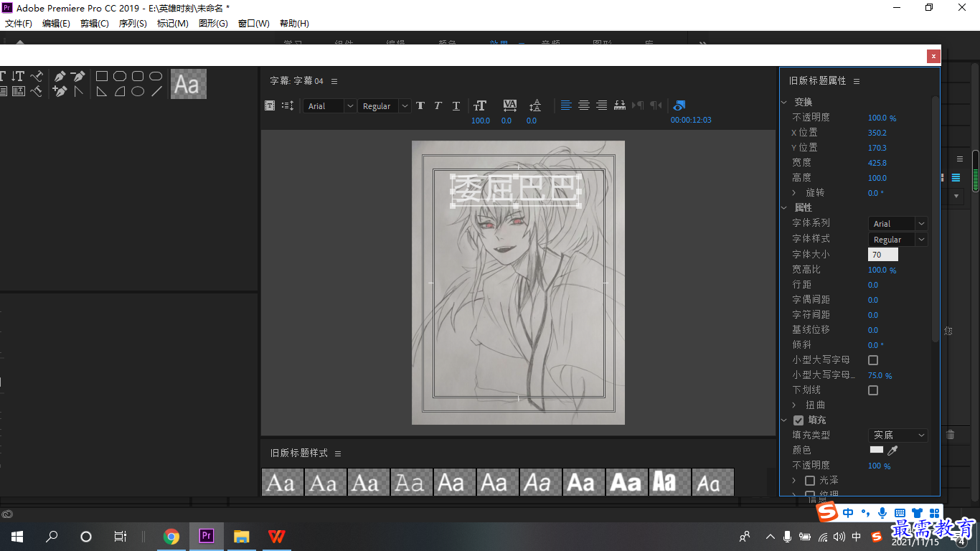Open the 填充类型 实底 dropdown
The image size is (980, 551).
pos(897,435)
